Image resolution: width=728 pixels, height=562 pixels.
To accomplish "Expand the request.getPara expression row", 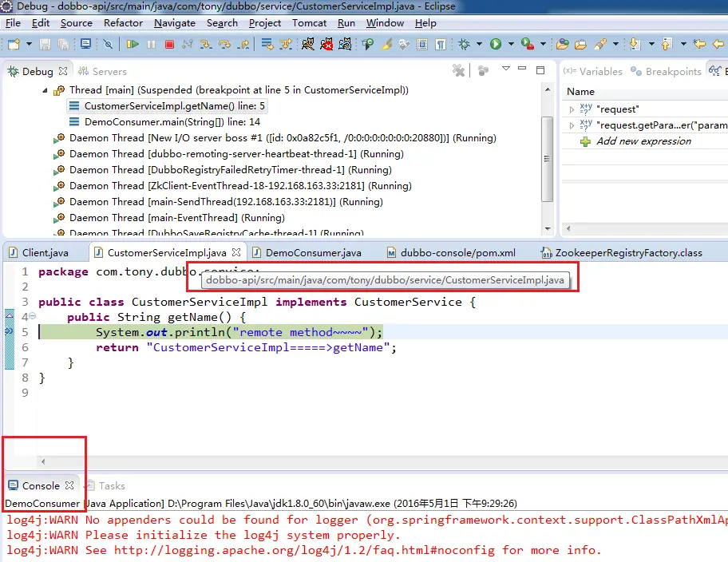I will (x=572, y=125).
